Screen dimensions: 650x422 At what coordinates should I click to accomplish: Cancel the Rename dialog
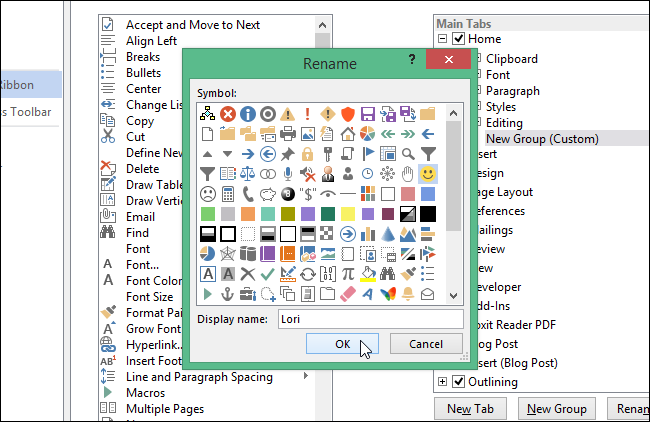point(426,344)
